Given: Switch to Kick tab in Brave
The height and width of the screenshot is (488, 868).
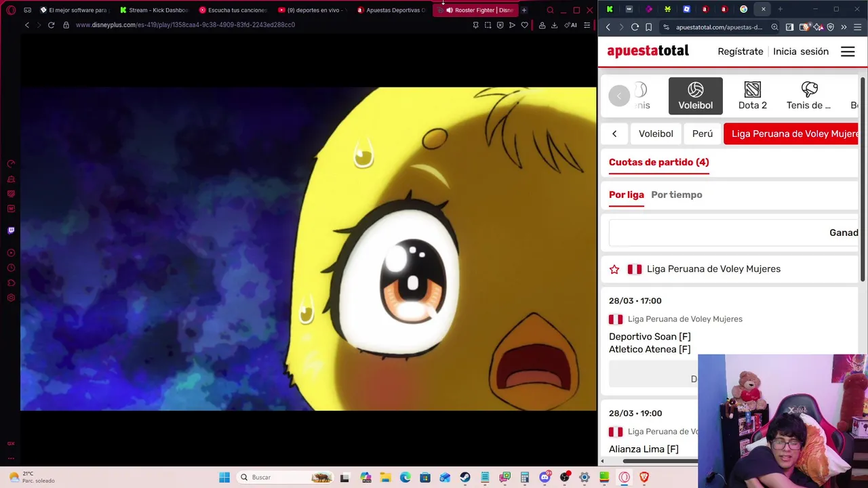Looking at the screenshot, I should click(x=610, y=9).
